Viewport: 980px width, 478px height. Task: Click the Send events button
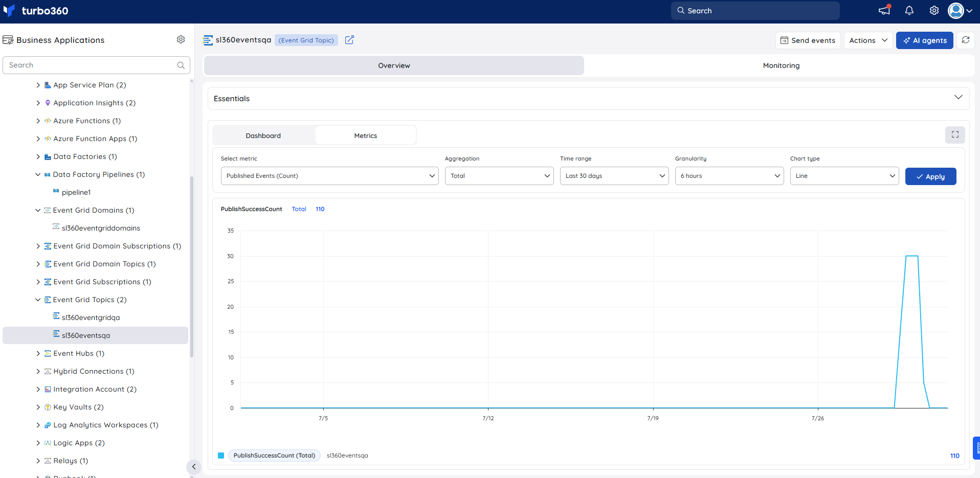click(x=808, y=40)
